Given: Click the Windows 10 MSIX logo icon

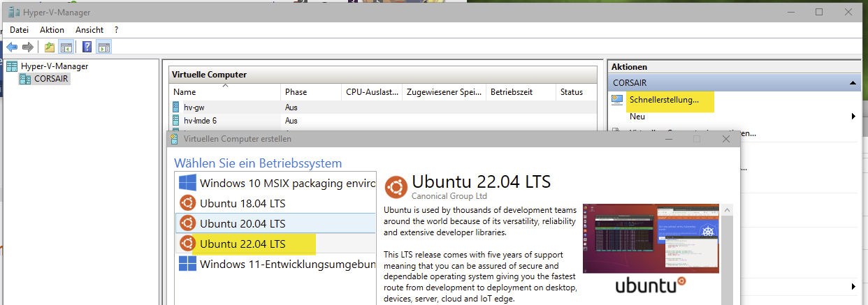Looking at the screenshot, I should tap(187, 183).
